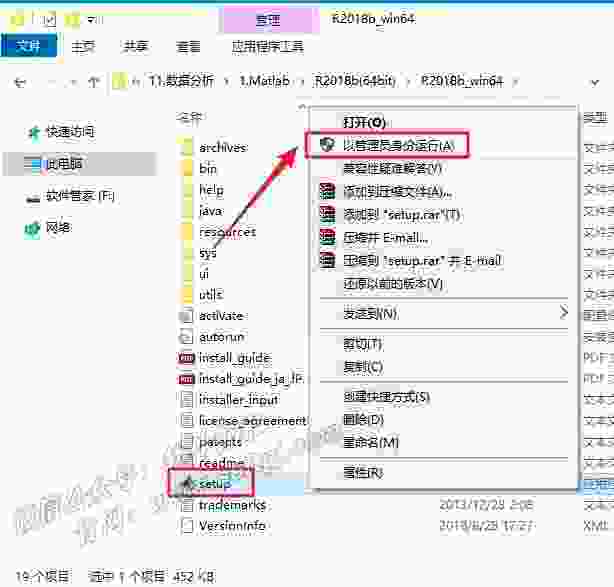Navigate to 11.数据分析 in breadcrumb
This screenshot has width=614, height=587.
click(181, 81)
